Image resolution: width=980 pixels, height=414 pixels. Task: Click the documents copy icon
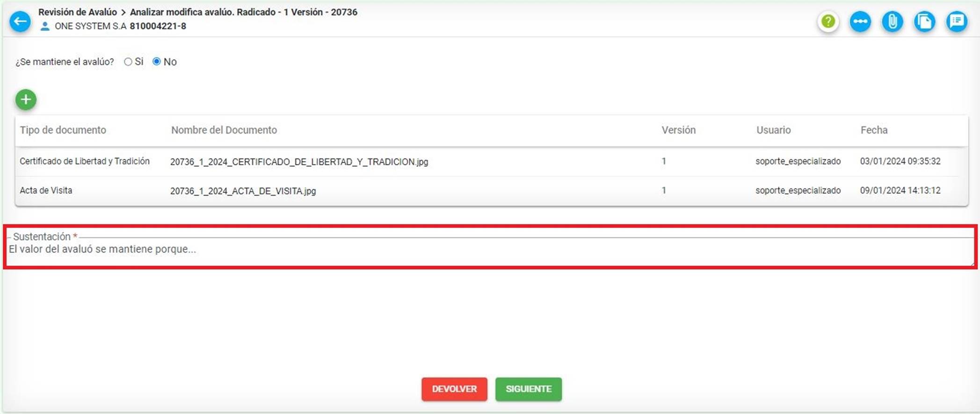pos(924,21)
